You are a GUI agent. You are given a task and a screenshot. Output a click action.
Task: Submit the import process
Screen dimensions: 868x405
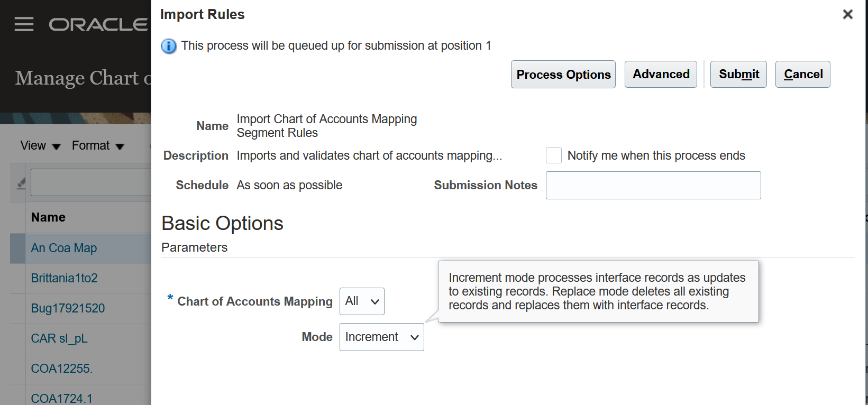point(738,75)
